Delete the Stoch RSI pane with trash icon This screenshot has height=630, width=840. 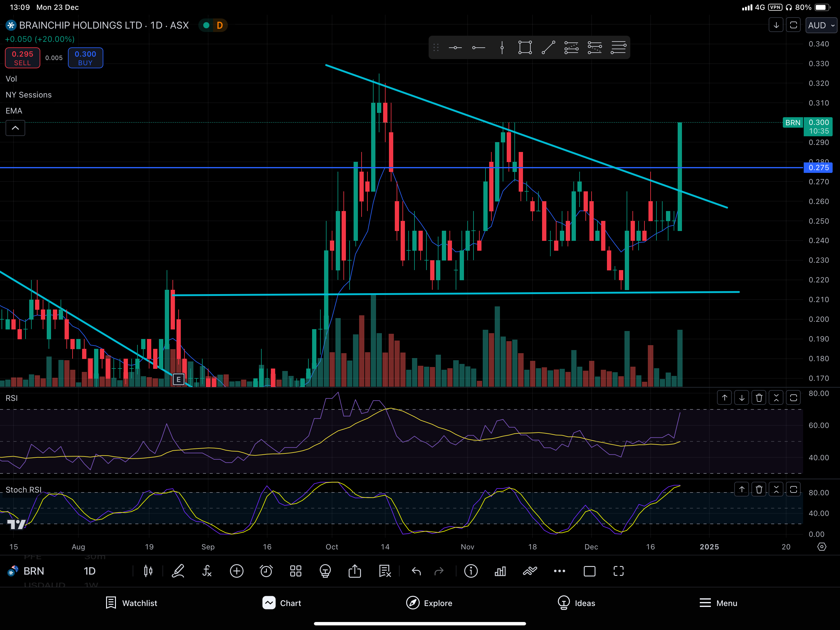point(759,490)
